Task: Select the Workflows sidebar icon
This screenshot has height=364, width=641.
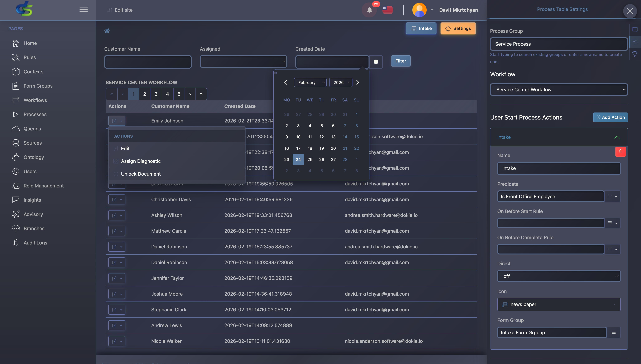Action: (x=15, y=100)
